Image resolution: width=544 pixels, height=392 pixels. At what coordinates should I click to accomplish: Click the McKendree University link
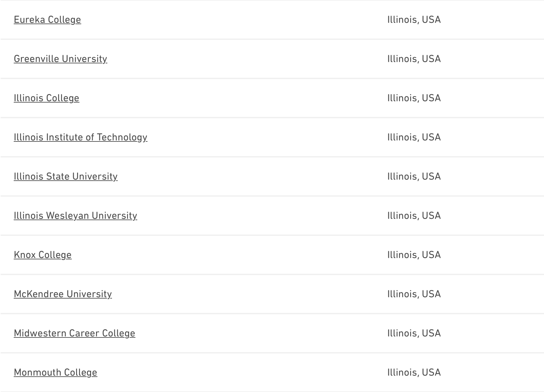tap(63, 294)
